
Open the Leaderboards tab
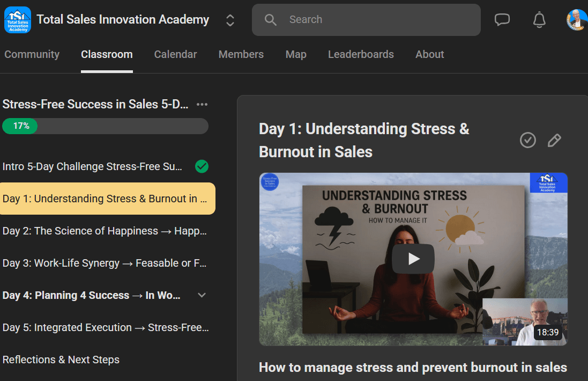click(361, 54)
